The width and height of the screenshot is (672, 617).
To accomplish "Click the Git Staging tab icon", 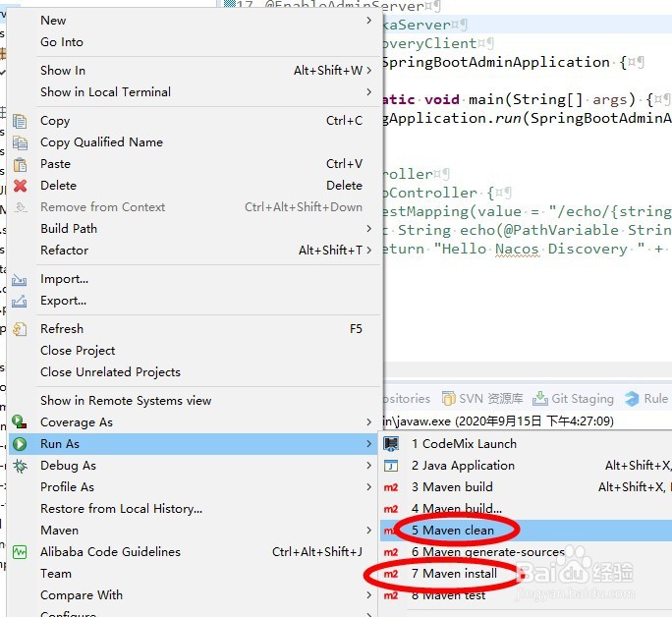I will [x=540, y=399].
